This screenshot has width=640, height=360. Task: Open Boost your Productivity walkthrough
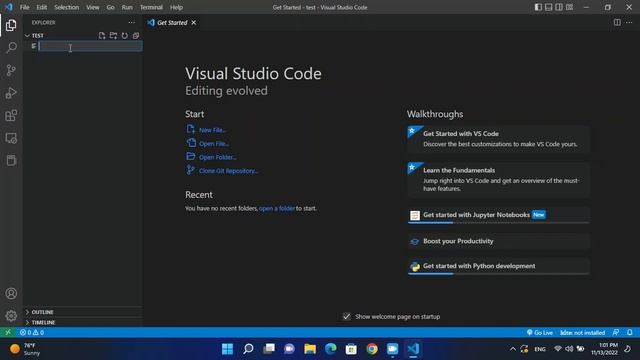click(x=498, y=241)
